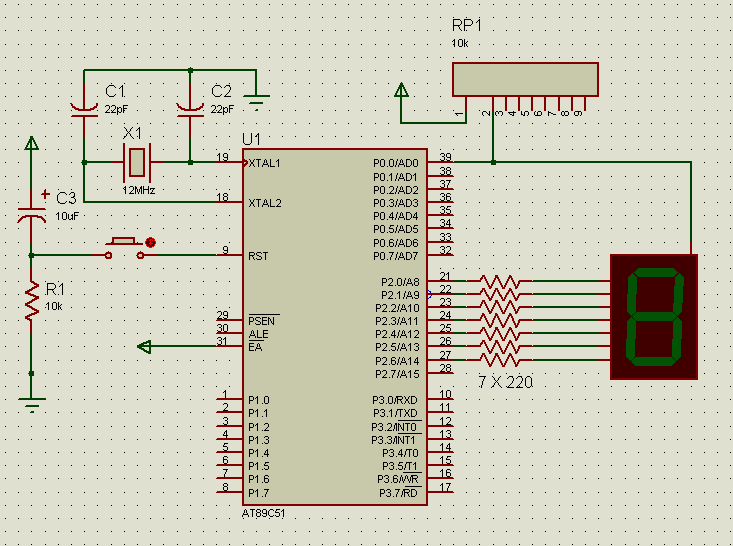Click the P0.0/AD0 pin 39 label
This screenshot has height=546, width=733.
pyautogui.click(x=395, y=163)
